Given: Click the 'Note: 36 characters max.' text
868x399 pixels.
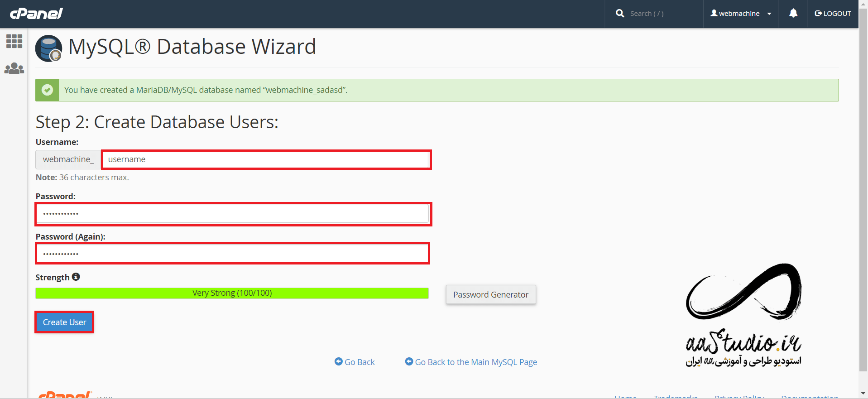Looking at the screenshot, I should click(x=82, y=178).
